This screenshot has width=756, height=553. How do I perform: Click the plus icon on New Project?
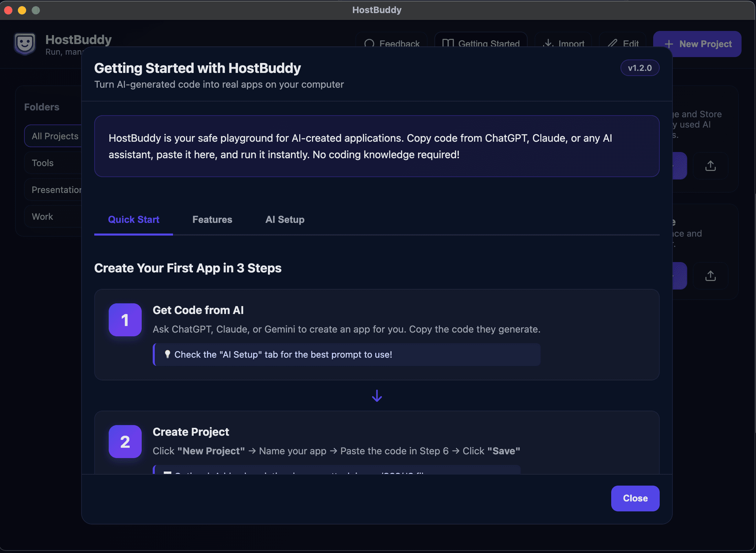(669, 44)
